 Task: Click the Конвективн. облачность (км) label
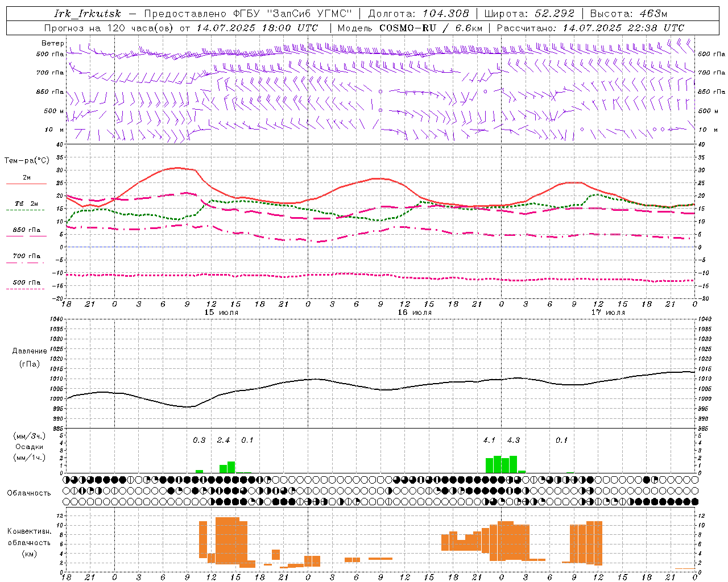[29, 542]
